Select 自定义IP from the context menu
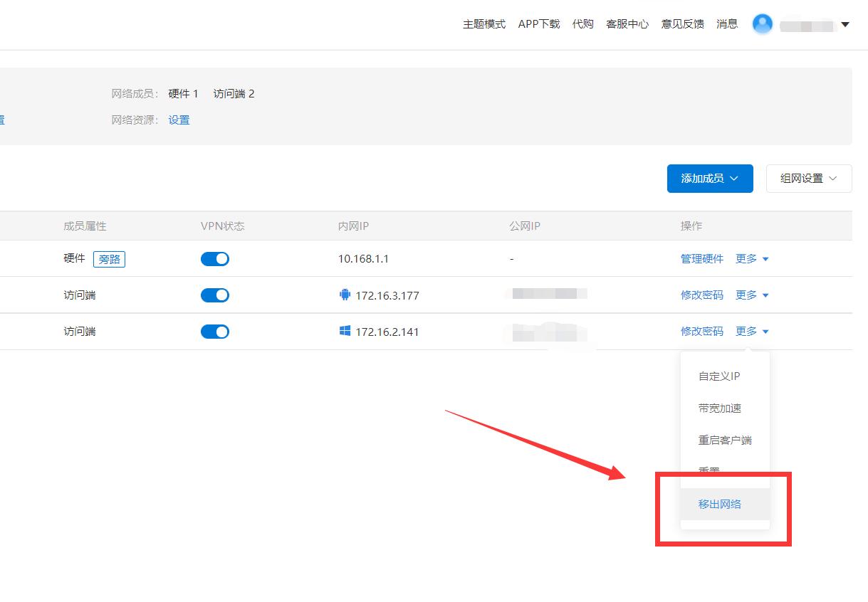This screenshot has height=602, width=868. pyautogui.click(x=721, y=376)
